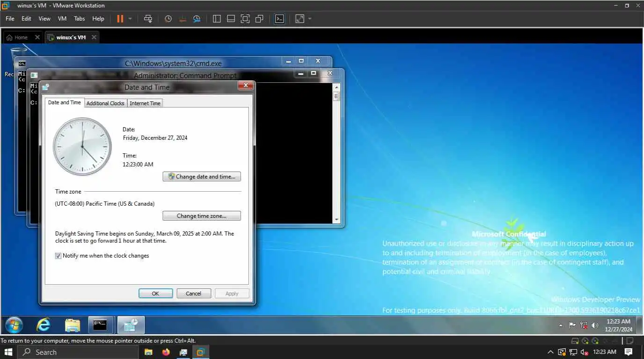Click Change date and time button

[x=202, y=177]
